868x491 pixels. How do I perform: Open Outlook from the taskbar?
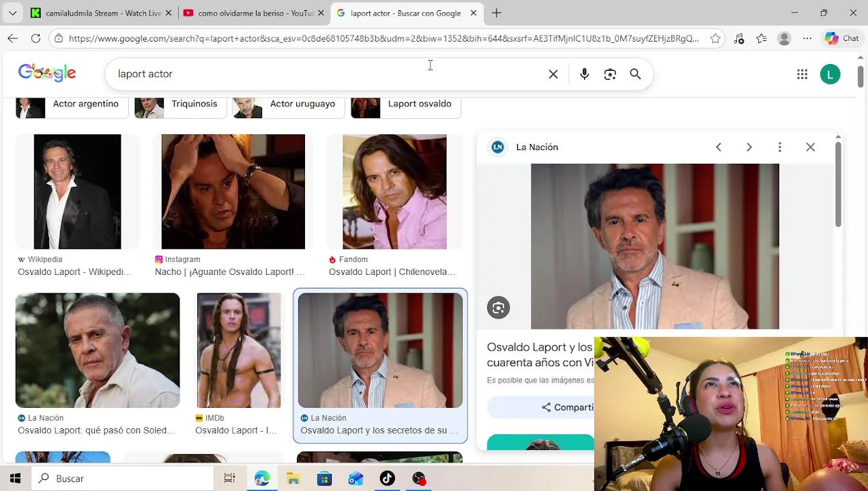tap(356, 479)
